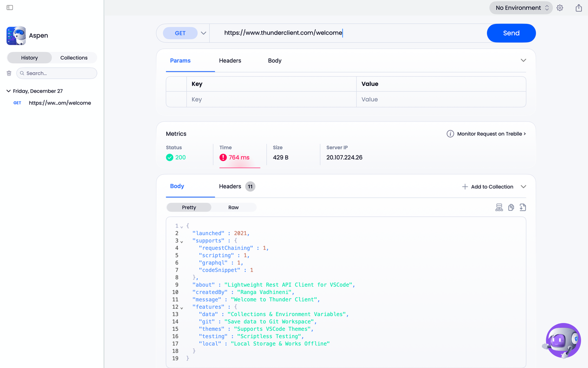The height and width of the screenshot is (368, 588).
Task: Click the search magnifier icon
Action: [x=22, y=73]
